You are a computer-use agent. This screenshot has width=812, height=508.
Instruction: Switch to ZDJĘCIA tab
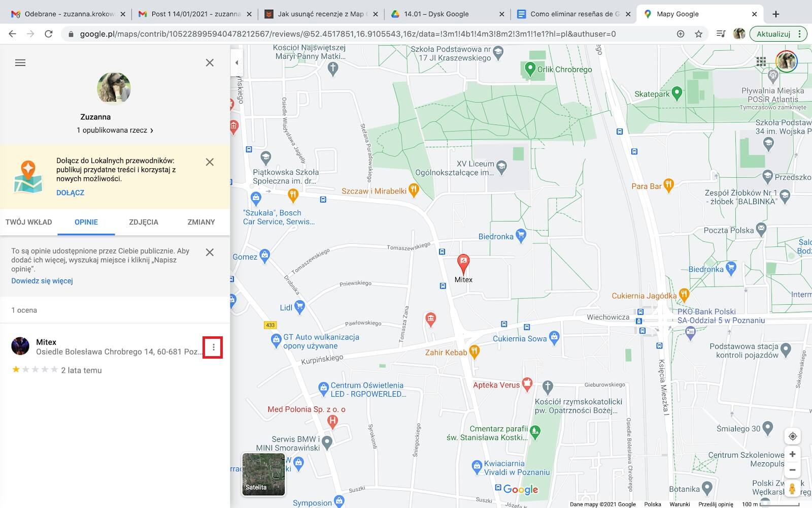pos(144,222)
